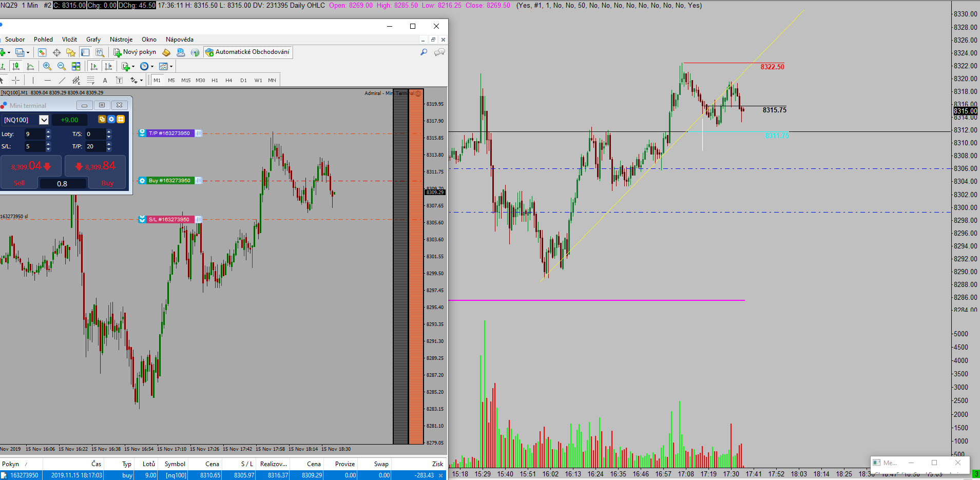Increase the T/P value

coord(109,144)
